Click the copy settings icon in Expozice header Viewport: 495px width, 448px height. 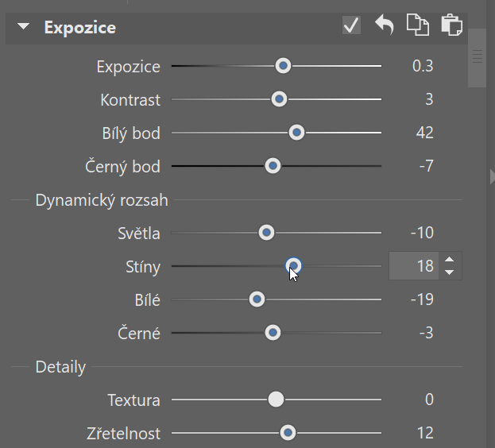[418, 25]
